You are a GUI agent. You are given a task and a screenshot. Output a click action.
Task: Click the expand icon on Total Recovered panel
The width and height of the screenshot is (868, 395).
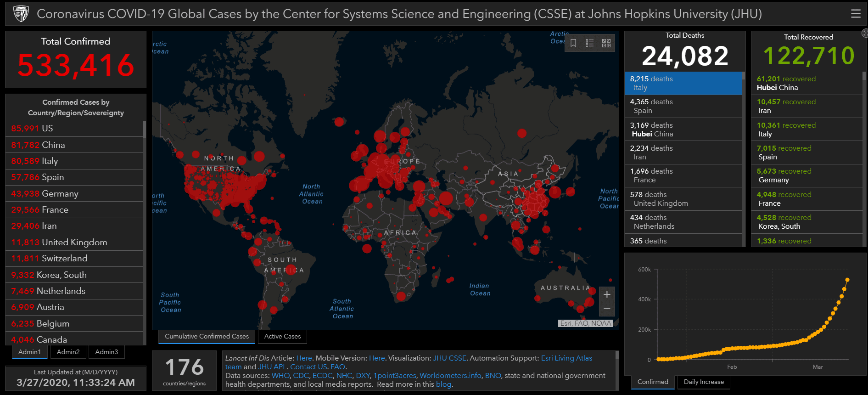pyautogui.click(x=865, y=33)
